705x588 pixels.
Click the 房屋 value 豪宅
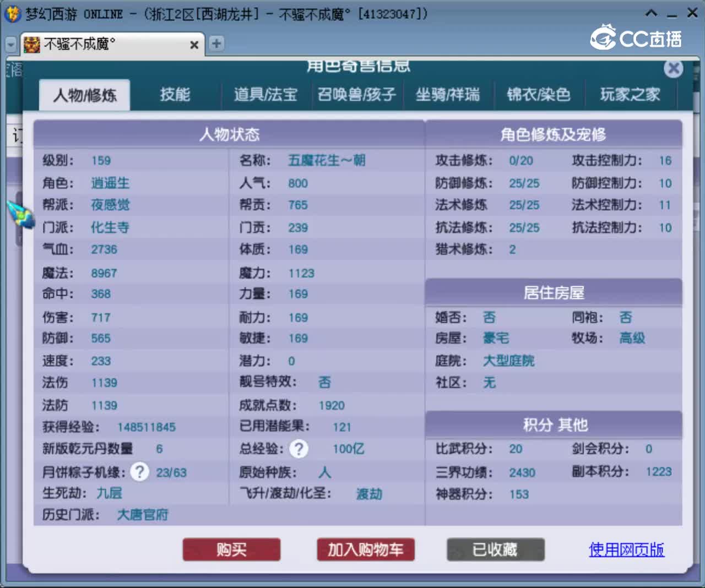point(496,338)
